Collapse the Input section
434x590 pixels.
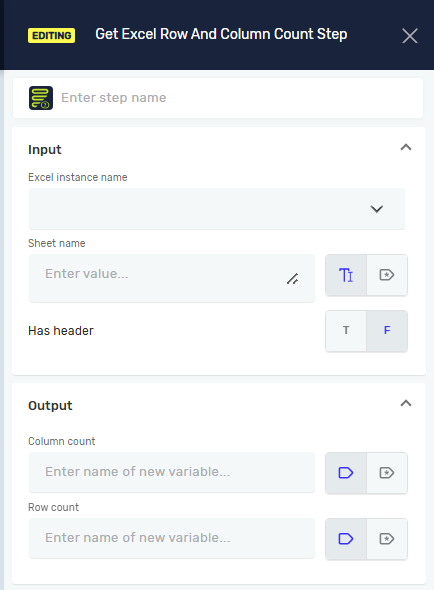pyautogui.click(x=406, y=147)
